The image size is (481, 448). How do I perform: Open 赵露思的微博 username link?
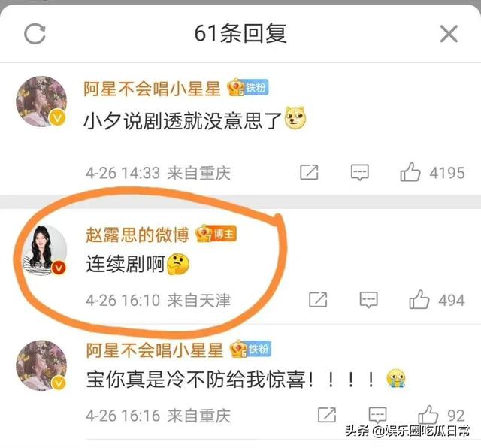(x=138, y=235)
